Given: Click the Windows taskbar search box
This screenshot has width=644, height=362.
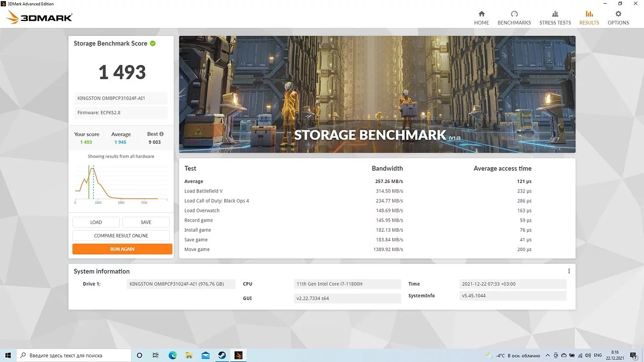Looking at the screenshot, I should 74,355.
